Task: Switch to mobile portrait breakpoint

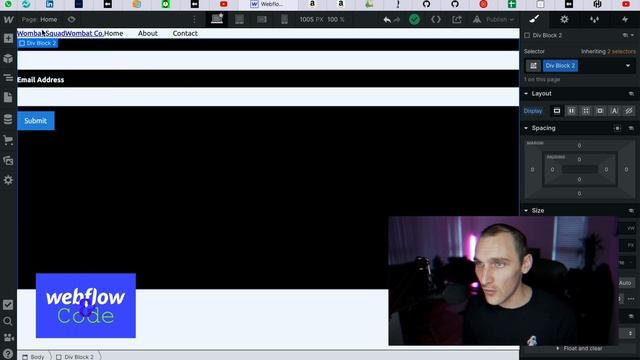Action: coord(284,20)
